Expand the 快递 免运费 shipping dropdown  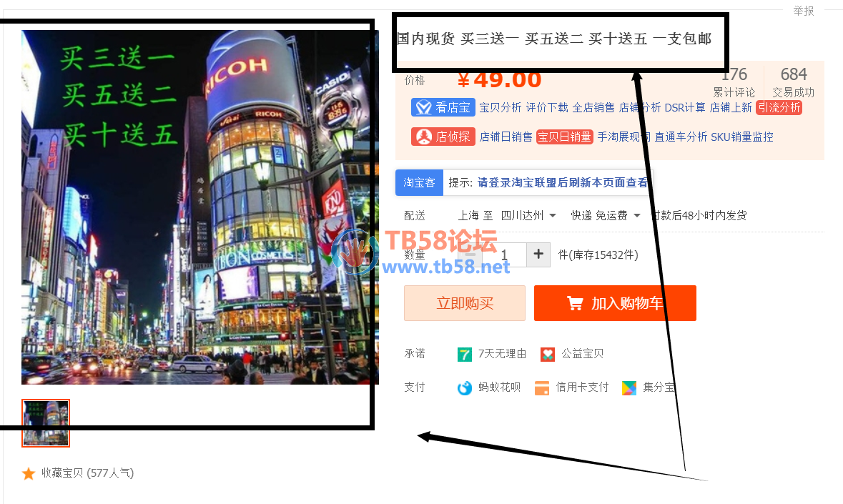[x=606, y=215]
